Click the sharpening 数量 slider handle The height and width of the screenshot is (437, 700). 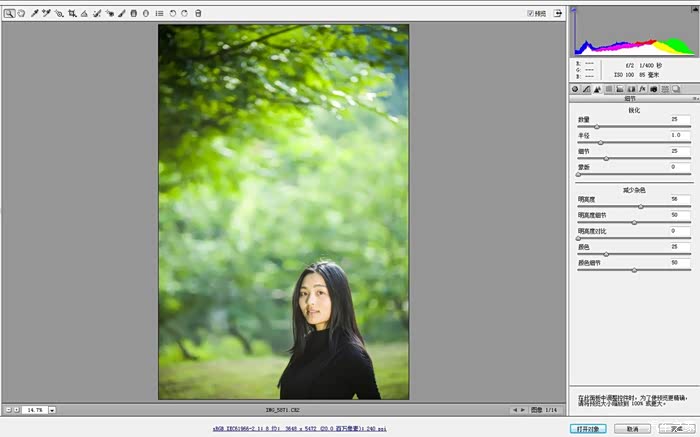click(597, 127)
